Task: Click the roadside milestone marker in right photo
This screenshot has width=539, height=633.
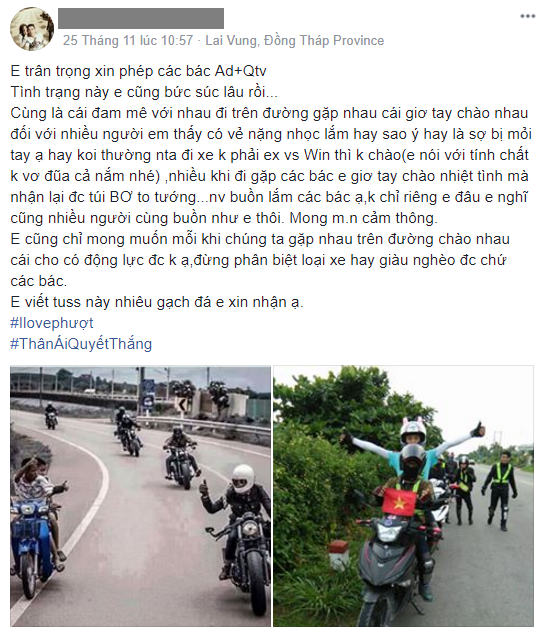Action: coord(338,555)
